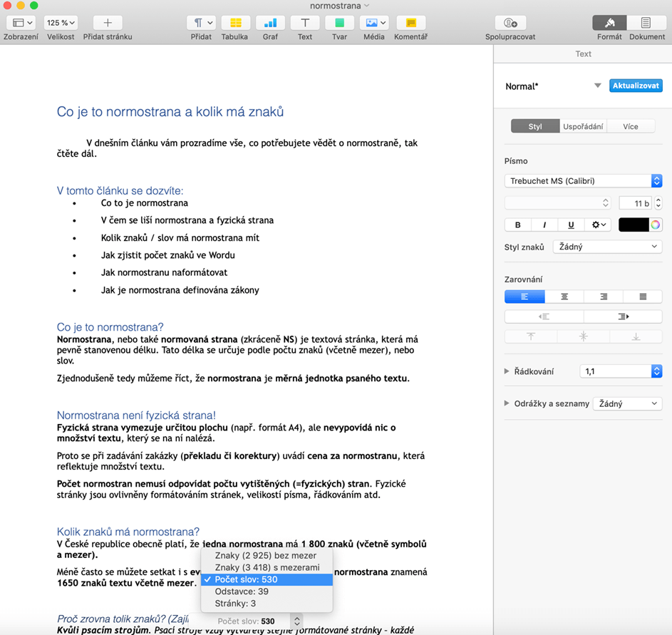Click the Spolupracovat collaborate icon

[510, 23]
